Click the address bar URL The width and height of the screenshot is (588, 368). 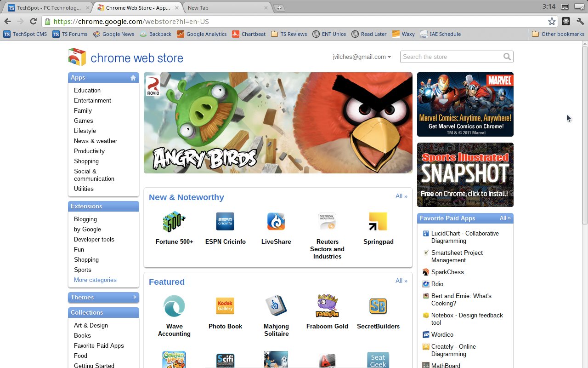tap(131, 21)
